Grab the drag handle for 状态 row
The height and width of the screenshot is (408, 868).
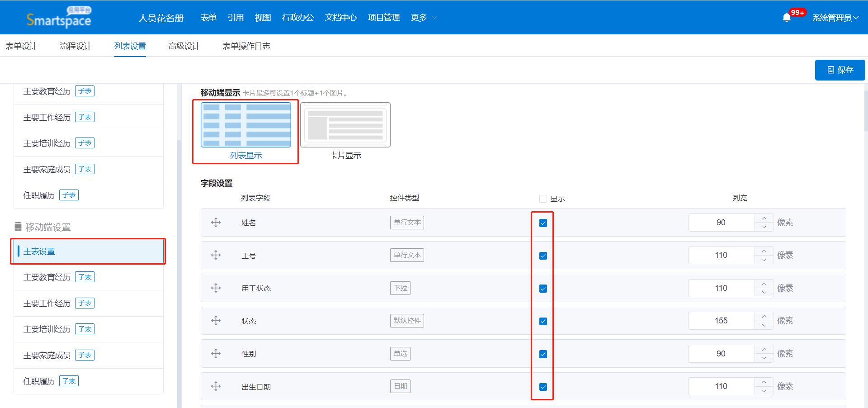216,321
